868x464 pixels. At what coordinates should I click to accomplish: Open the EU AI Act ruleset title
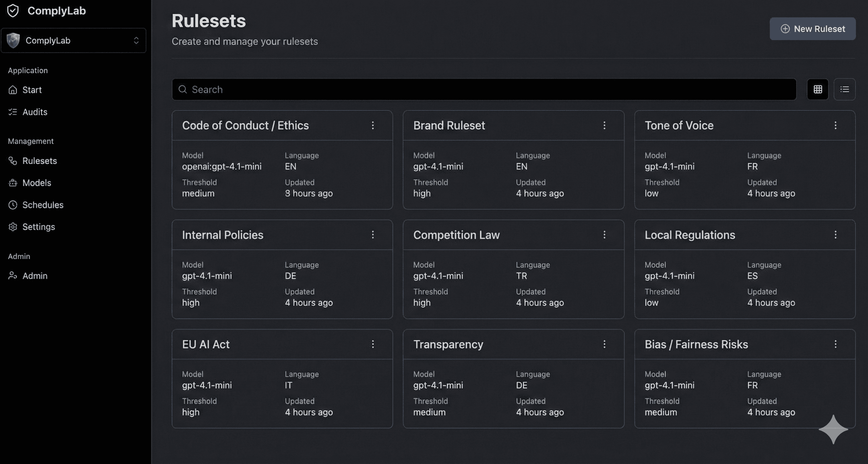(x=206, y=344)
